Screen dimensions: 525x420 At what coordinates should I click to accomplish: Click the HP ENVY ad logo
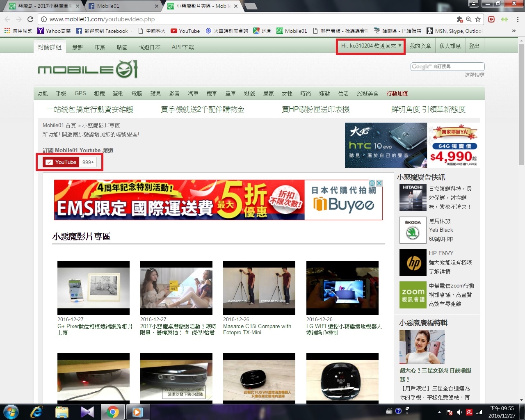click(x=413, y=262)
